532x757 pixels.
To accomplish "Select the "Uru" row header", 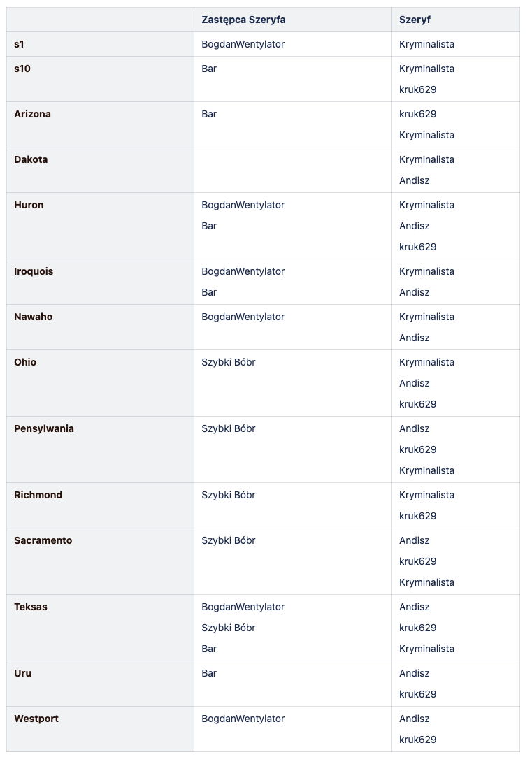I will click(x=22, y=673).
